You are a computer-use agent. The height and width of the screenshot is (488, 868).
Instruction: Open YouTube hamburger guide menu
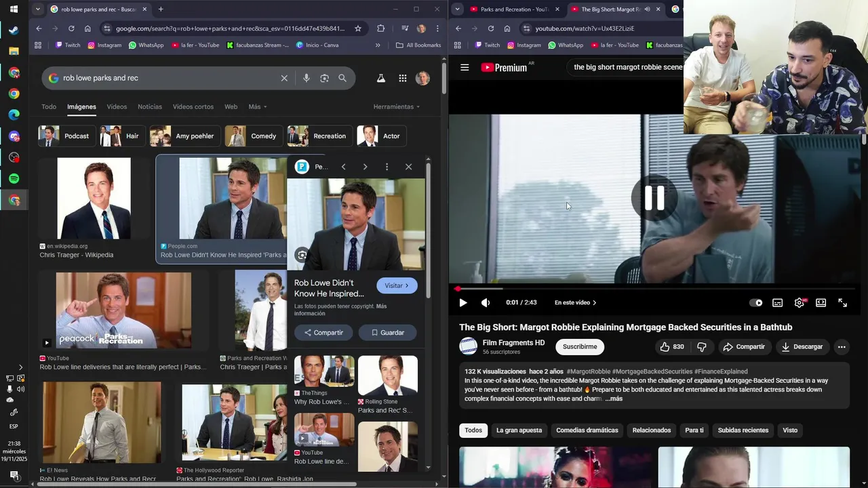coord(465,67)
